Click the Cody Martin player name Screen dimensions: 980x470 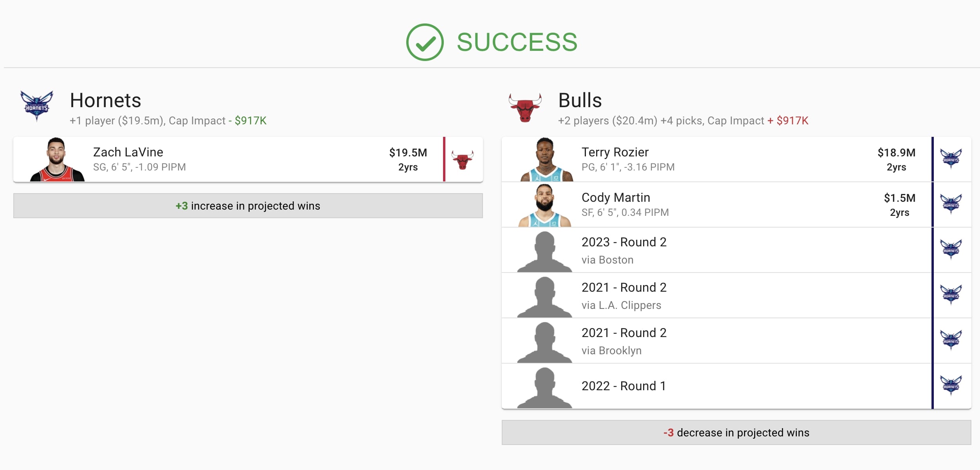(616, 197)
